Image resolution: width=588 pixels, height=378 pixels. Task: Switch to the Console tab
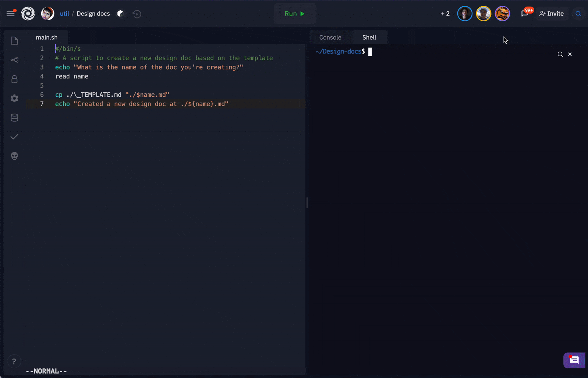click(330, 38)
